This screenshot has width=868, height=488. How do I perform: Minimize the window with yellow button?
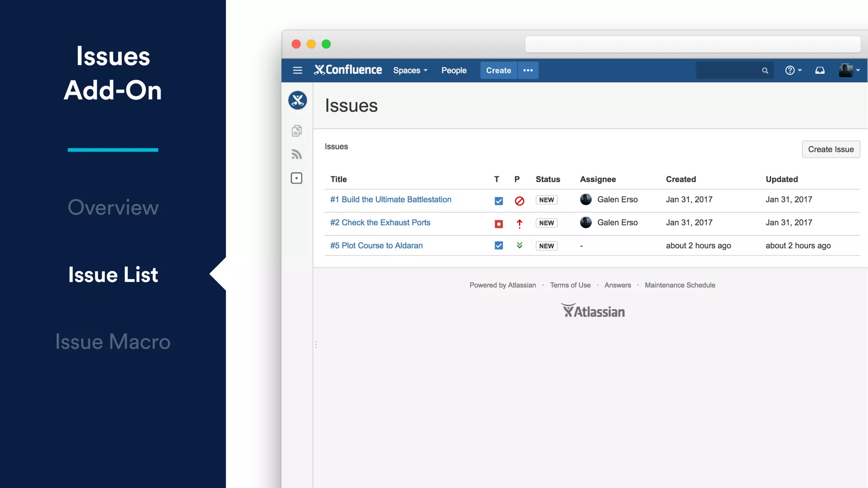tap(311, 44)
